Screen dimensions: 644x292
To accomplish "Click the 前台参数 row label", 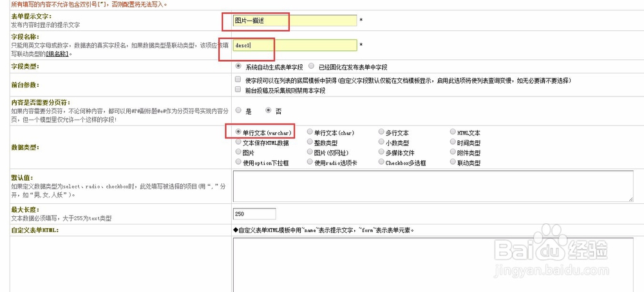I will click(26, 85).
